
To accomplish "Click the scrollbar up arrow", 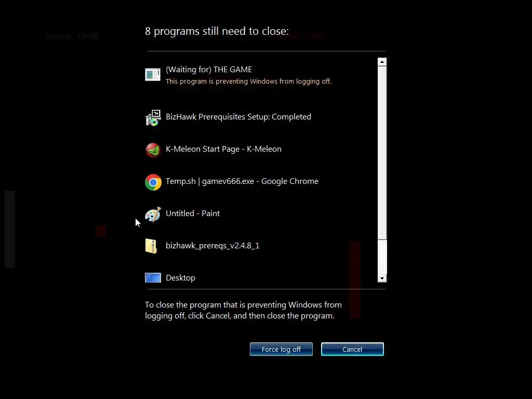I will tap(382, 62).
